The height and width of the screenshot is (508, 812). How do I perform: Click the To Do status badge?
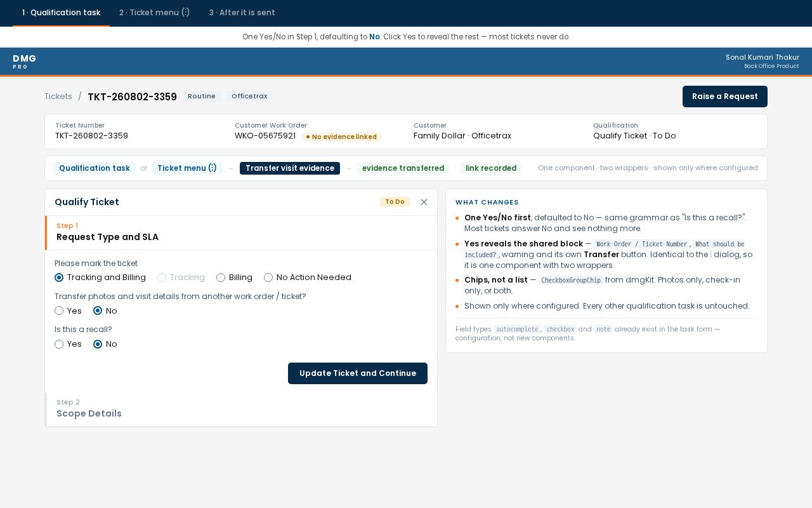tap(395, 202)
